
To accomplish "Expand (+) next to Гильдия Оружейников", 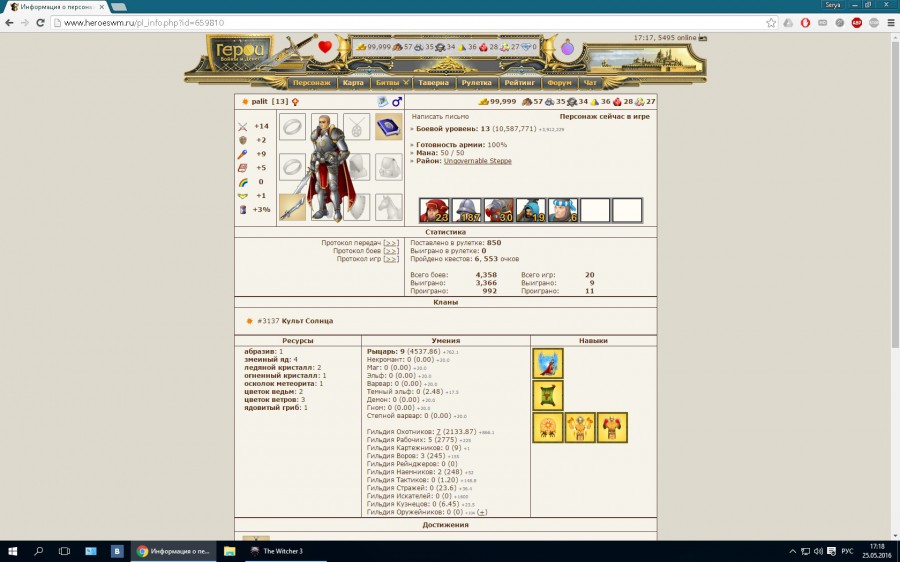I will coord(482,512).
